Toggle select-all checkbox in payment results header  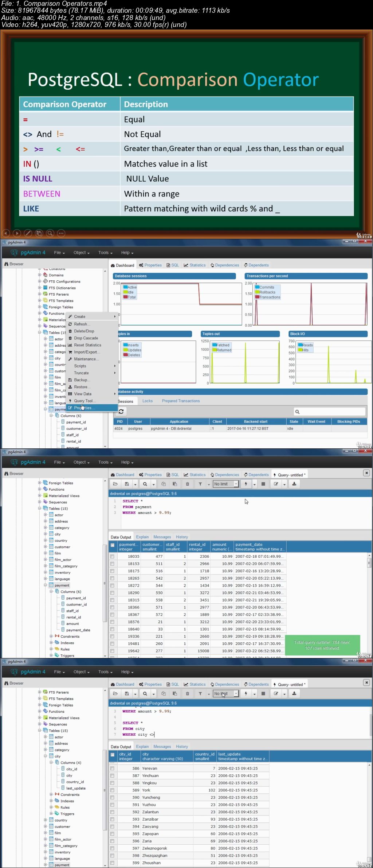pos(112,545)
